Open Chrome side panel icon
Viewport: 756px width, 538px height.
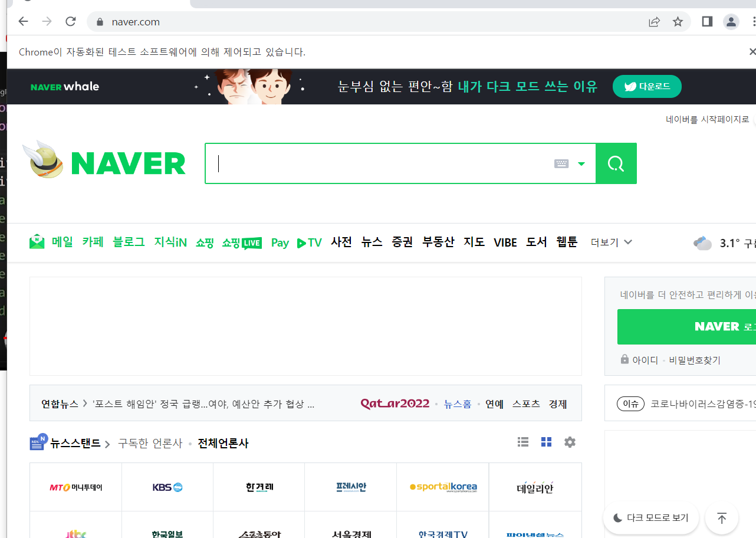[707, 22]
